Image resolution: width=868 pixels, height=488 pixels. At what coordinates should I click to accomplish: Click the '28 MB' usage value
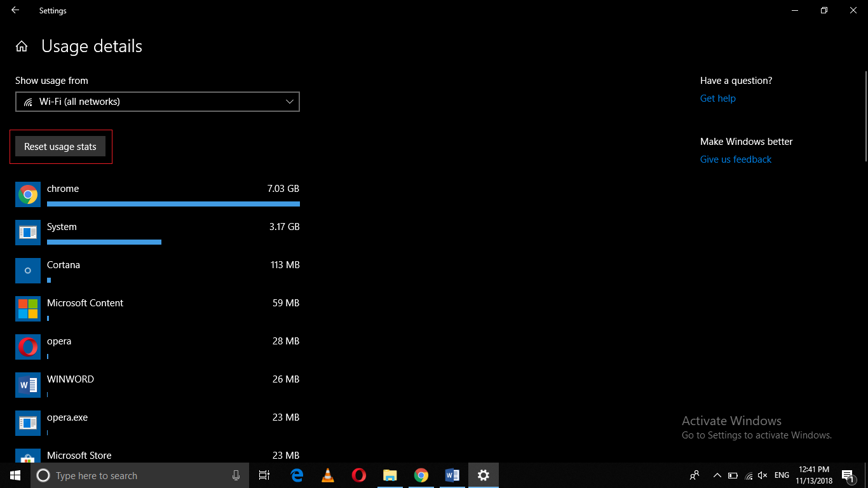click(286, 341)
